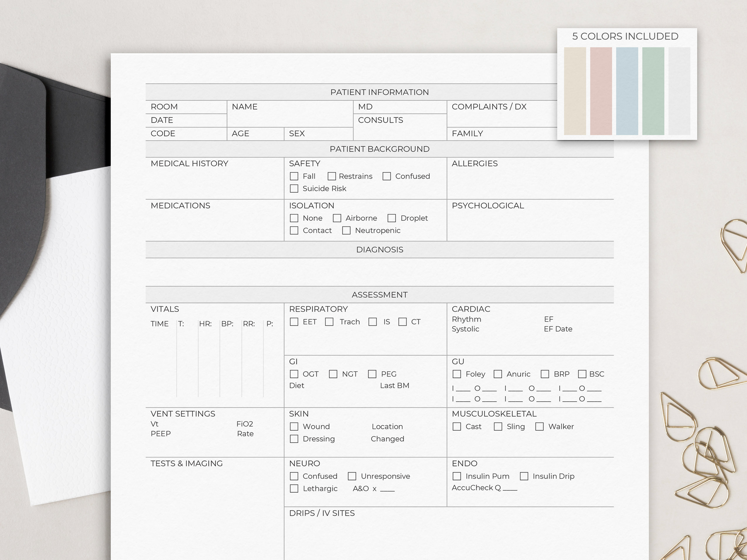The width and height of the screenshot is (747, 560).
Task: Tick the Anuric checkbox
Action: (498, 374)
